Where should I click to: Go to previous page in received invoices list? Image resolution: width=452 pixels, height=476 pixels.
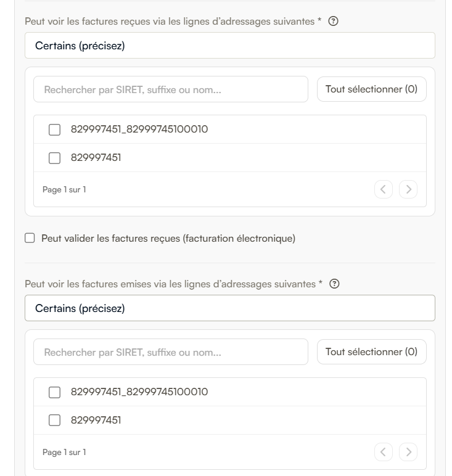pyautogui.click(x=384, y=189)
